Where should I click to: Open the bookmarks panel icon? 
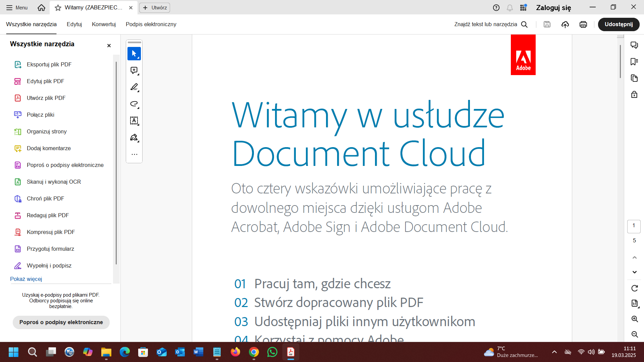click(634, 62)
